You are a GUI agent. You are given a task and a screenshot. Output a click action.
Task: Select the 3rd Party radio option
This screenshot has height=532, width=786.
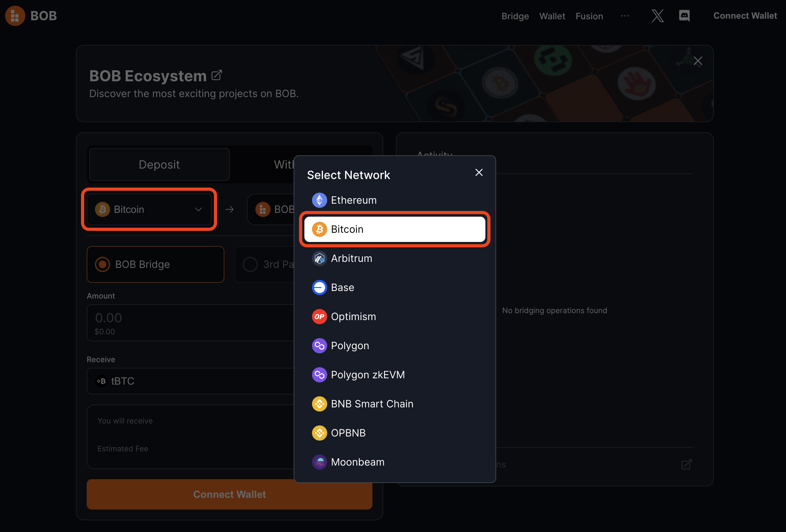tap(250, 264)
